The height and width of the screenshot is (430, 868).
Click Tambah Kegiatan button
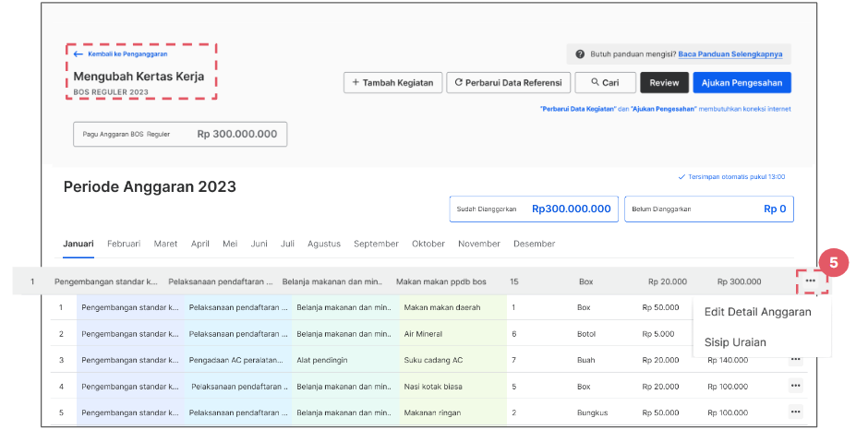click(392, 82)
